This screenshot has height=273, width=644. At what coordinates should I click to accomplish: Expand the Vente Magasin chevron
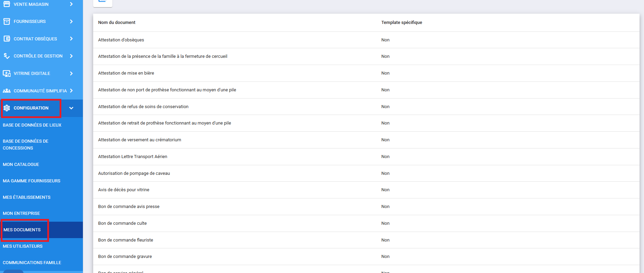(x=71, y=4)
